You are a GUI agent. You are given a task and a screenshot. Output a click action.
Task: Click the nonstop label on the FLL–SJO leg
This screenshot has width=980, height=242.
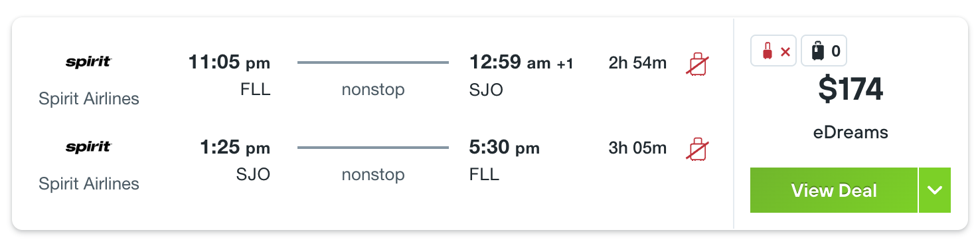click(373, 89)
